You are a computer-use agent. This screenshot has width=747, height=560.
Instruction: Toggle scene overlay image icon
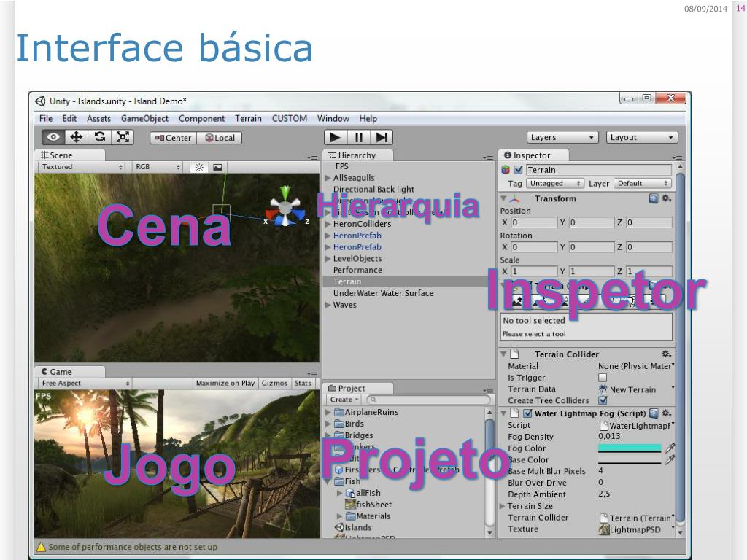217,167
